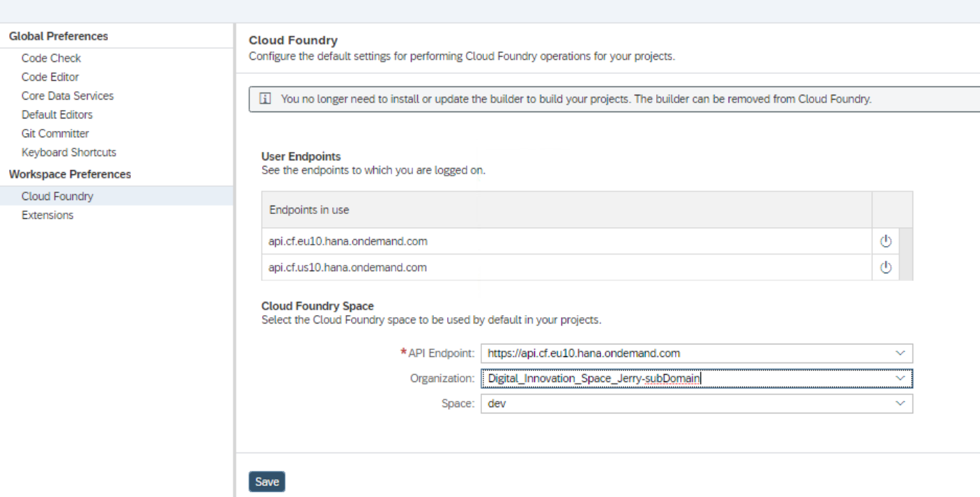Expand the Space dropdown arrow
The height and width of the screenshot is (497, 980).
pyautogui.click(x=900, y=403)
